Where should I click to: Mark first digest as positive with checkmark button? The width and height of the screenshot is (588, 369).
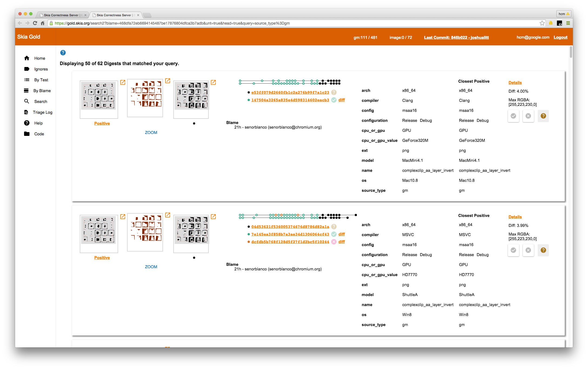513,116
